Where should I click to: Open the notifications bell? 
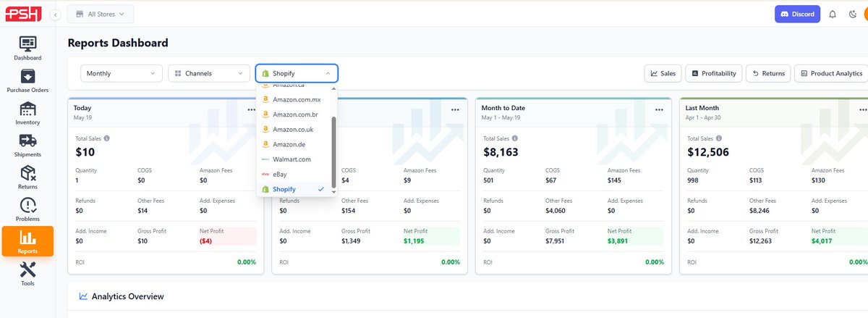[x=833, y=14]
